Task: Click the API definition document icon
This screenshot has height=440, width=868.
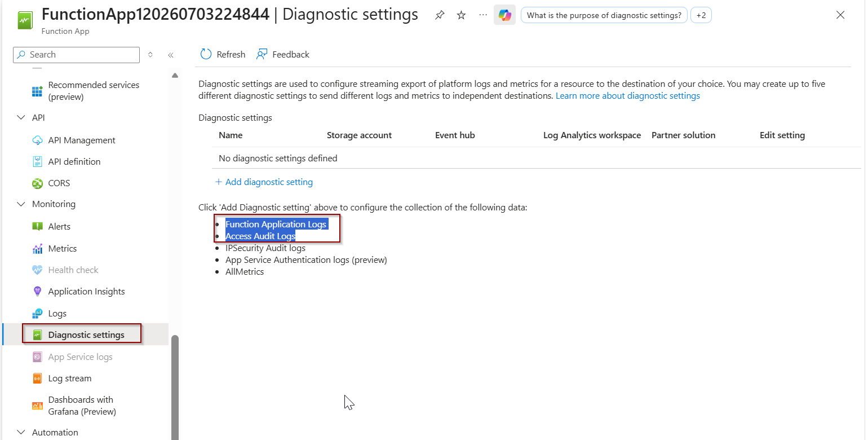Action: (38, 162)
